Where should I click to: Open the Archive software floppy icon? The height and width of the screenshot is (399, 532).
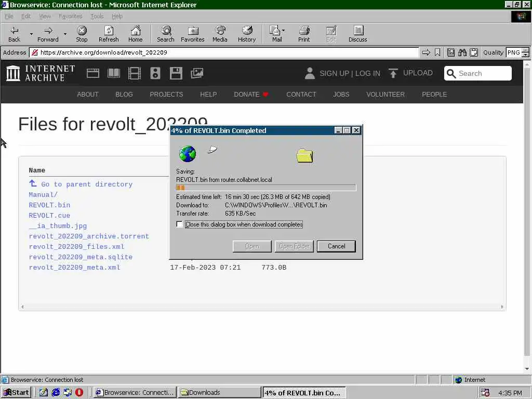click(x=176, y=73)
